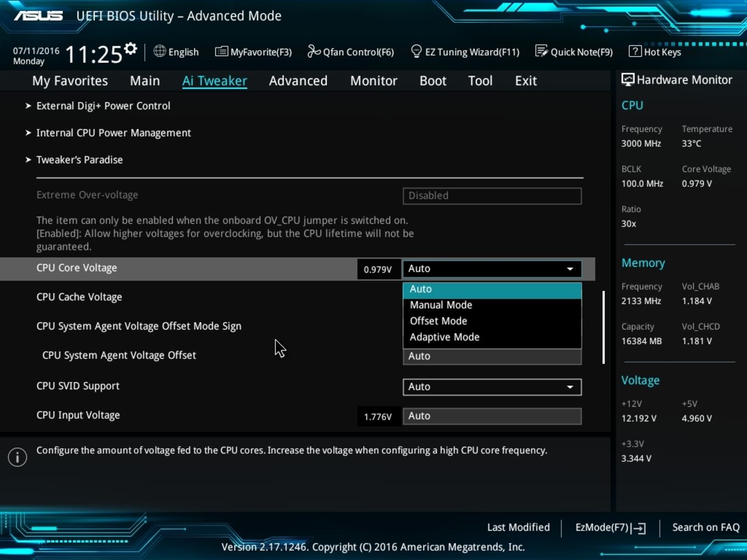Click EzMode(F7) button
Screen dimensions: 747x560
tap(610, 528)
